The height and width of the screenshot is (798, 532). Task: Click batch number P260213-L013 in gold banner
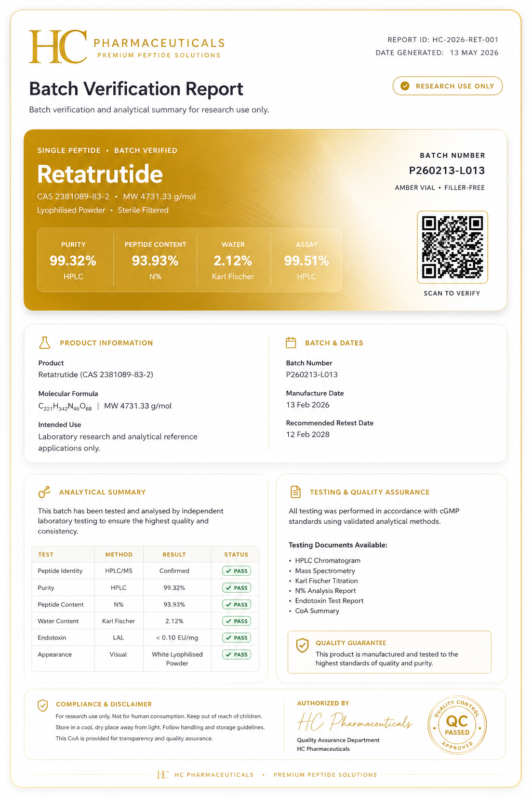click(447, 170)
